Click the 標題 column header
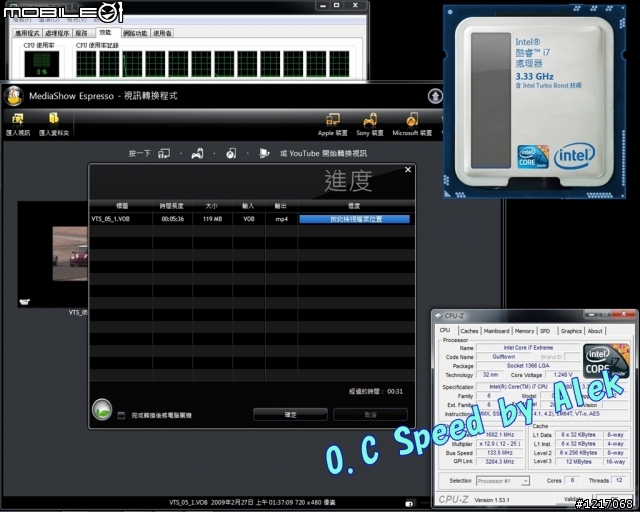Viewport: 640px width, 512px height. 122,206
